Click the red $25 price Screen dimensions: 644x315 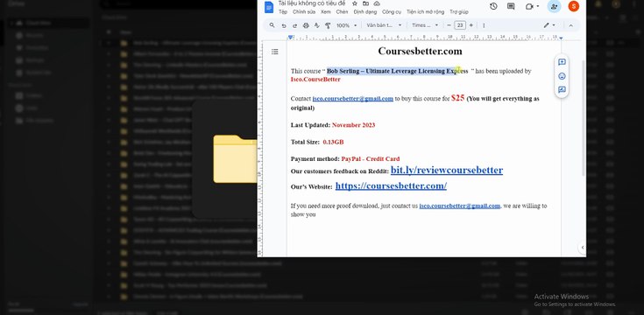click(x=457, y=98)
